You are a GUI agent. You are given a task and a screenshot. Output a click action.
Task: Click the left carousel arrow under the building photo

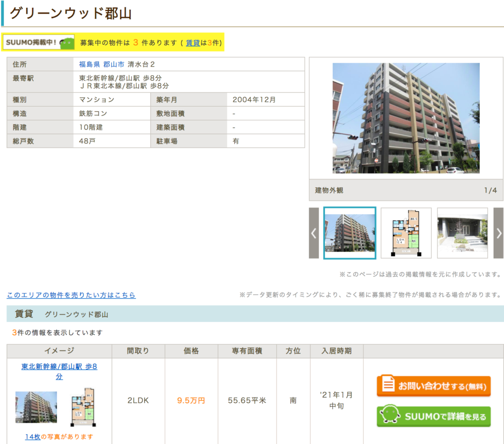pyautogui.click(x=314, y=233)
